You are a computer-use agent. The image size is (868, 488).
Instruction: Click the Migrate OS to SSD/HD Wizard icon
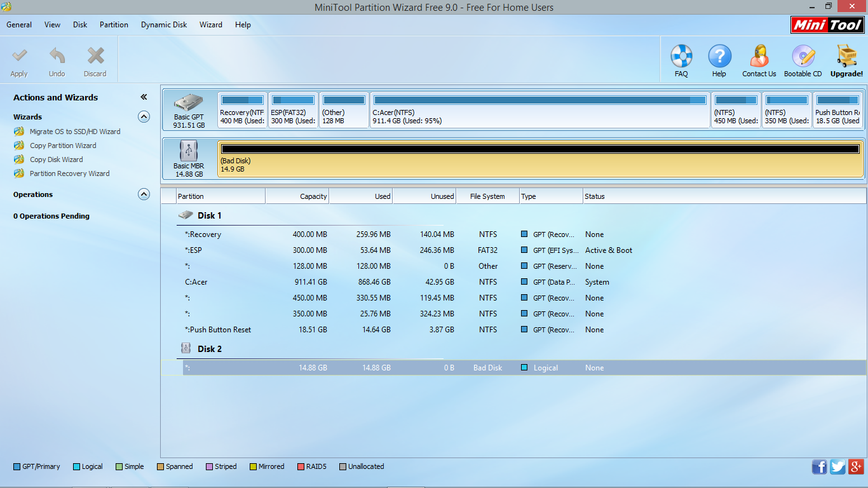pos(19,132)
